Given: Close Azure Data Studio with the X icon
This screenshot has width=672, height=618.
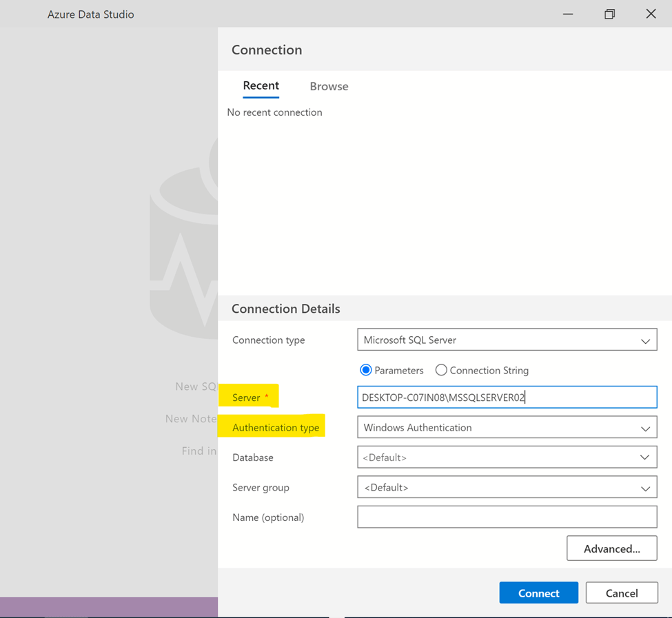Looking at the screenshot, I should pos(651,14).
